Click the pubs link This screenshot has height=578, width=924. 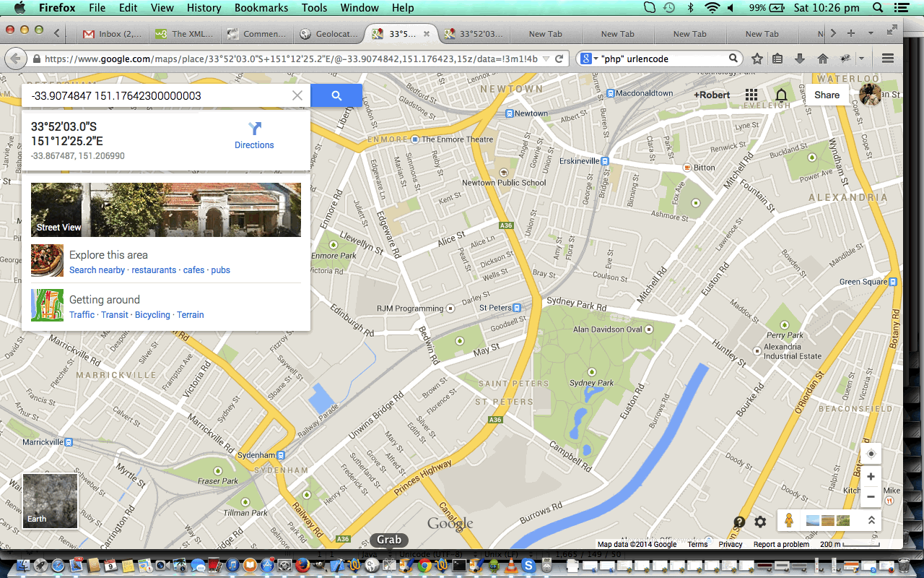pos(221,270)
